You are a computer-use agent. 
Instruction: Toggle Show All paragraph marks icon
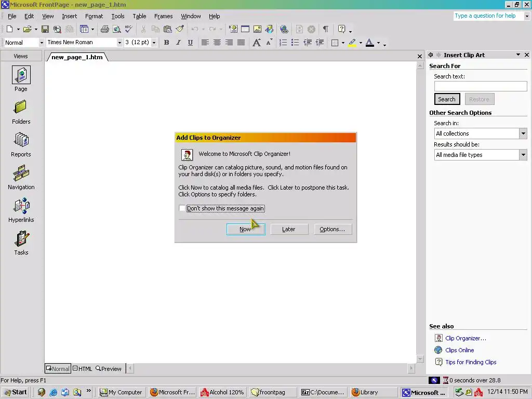point(325,29)
